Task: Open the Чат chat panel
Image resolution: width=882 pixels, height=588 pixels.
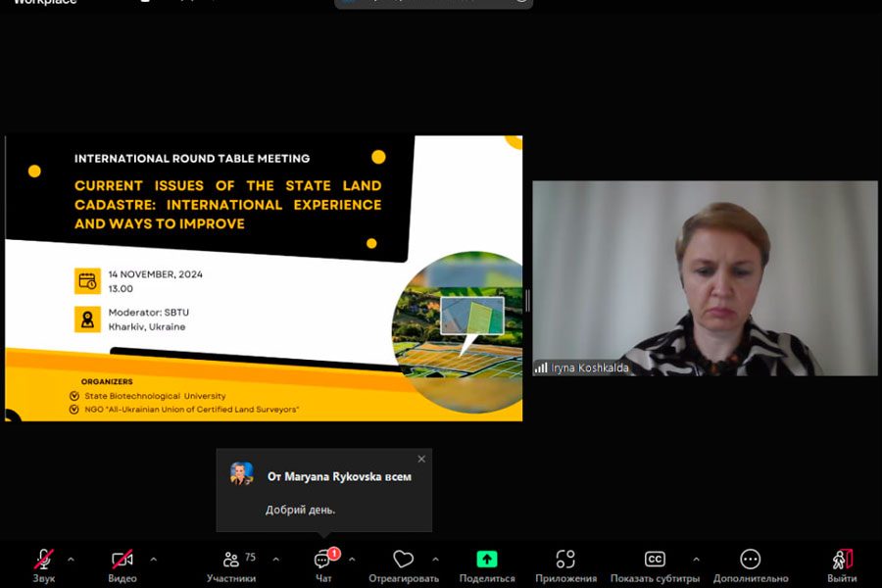Action: [323, 564]
